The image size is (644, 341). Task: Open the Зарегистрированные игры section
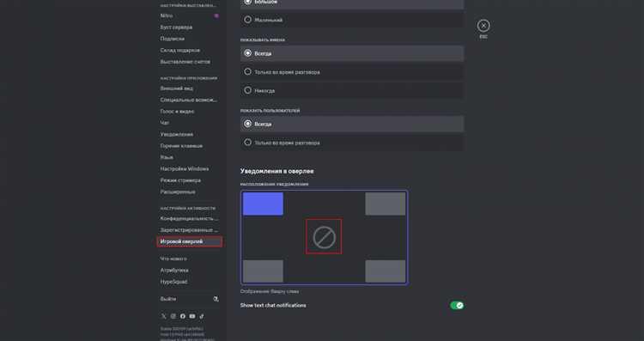pyautogui.click(x=190, y=230)
